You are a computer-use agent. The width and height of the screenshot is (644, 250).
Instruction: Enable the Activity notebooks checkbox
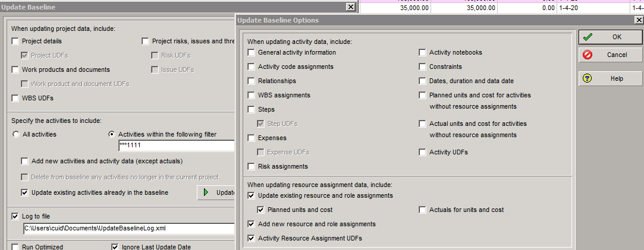[422, 52]
